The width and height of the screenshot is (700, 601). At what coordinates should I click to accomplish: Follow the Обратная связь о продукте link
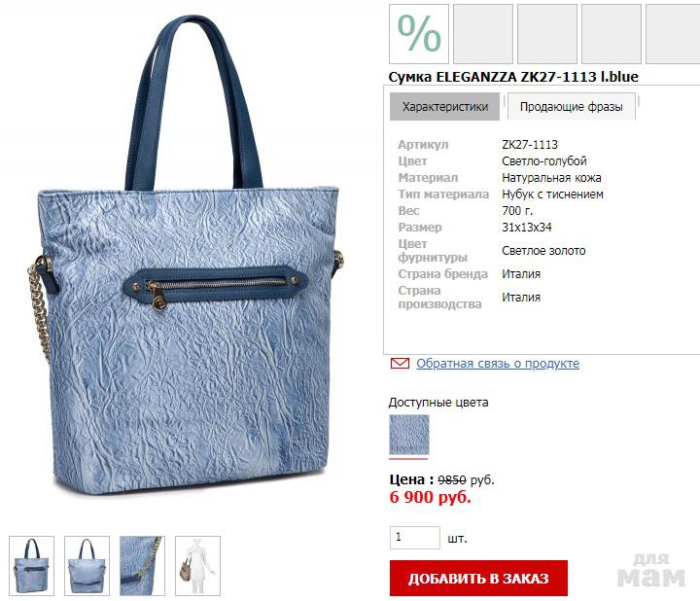498,364
